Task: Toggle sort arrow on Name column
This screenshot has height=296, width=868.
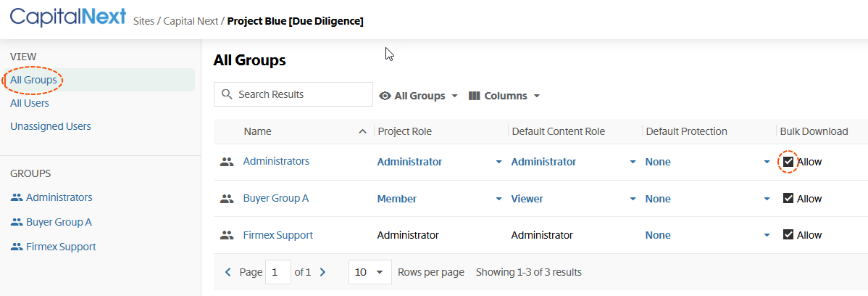Action: point(362,131)
